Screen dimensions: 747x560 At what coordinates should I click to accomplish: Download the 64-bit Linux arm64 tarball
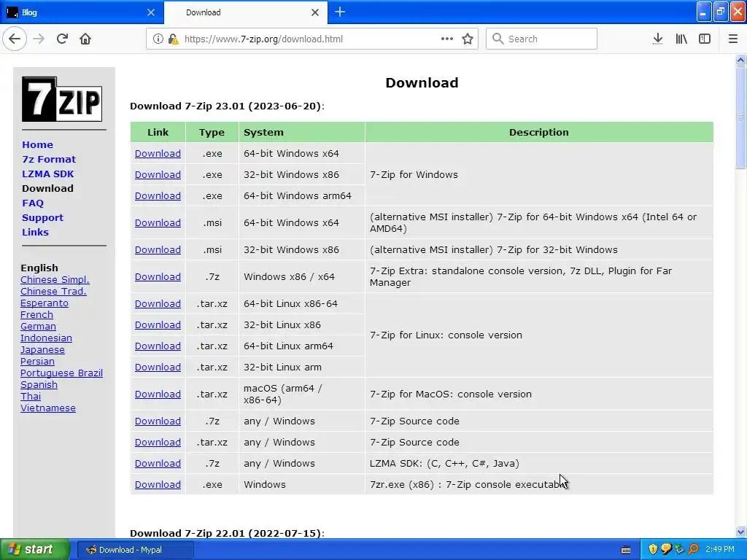click(x=158, y=346)
